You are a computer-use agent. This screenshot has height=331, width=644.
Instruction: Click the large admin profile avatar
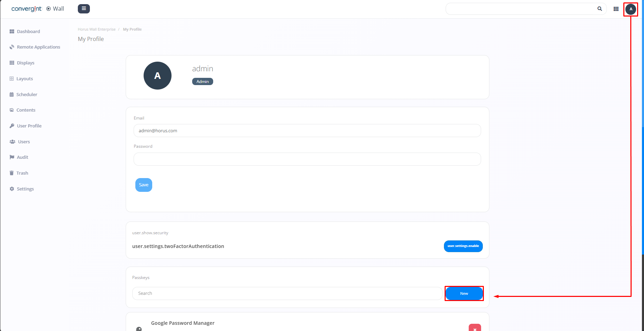click(157, 76)
